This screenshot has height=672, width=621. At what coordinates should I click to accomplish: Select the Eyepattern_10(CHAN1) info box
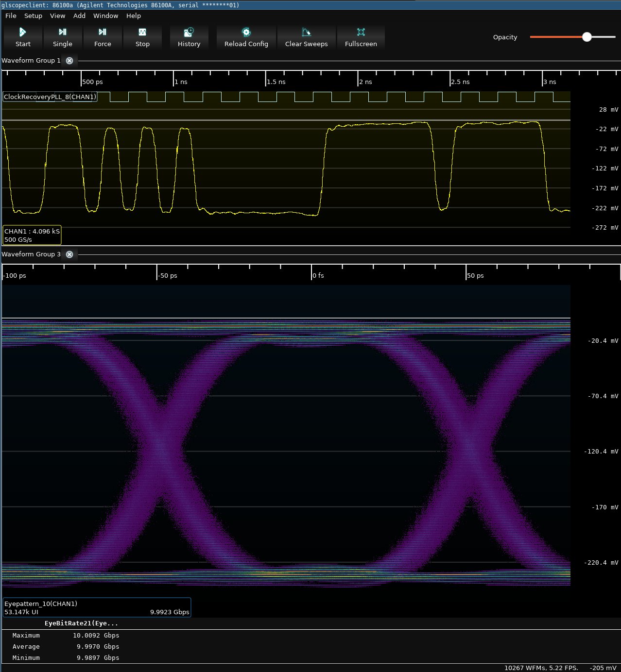tap(97, 607)
